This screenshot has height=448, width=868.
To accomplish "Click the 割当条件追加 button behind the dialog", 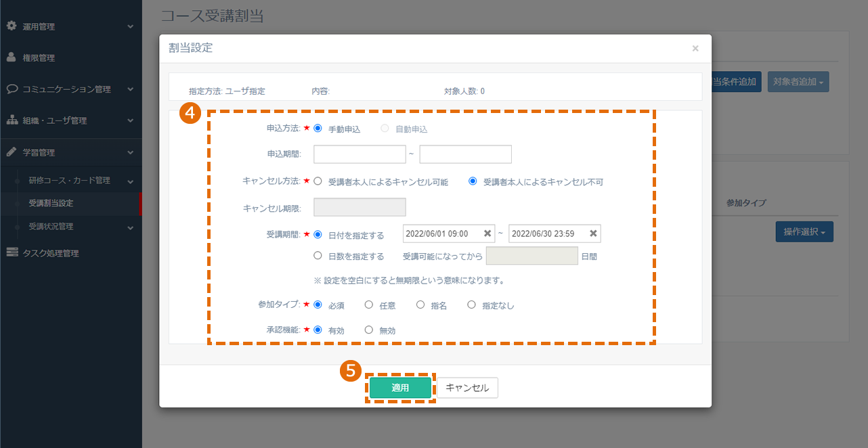I will [737, 82].
